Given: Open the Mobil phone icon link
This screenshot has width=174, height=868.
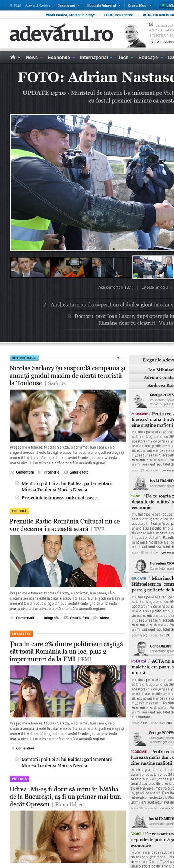Looking at the screenshot, I should click(11, 5).
